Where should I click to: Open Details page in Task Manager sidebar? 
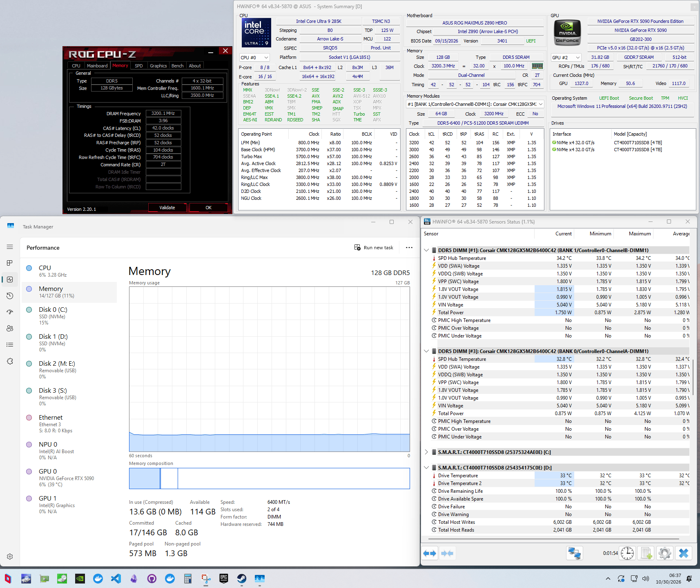coord(10,345)
